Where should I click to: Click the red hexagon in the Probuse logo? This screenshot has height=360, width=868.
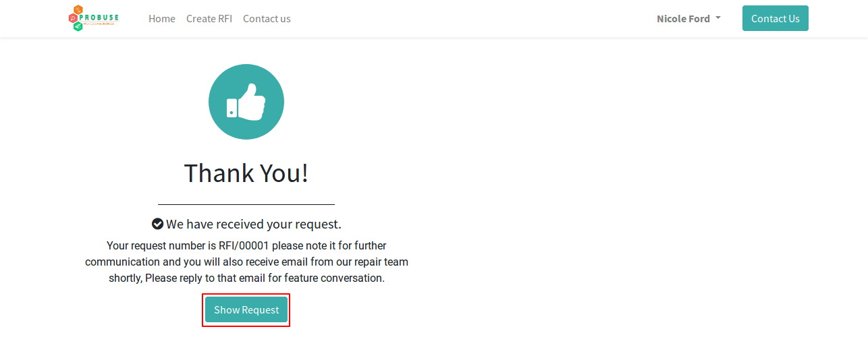coord(73,18)
